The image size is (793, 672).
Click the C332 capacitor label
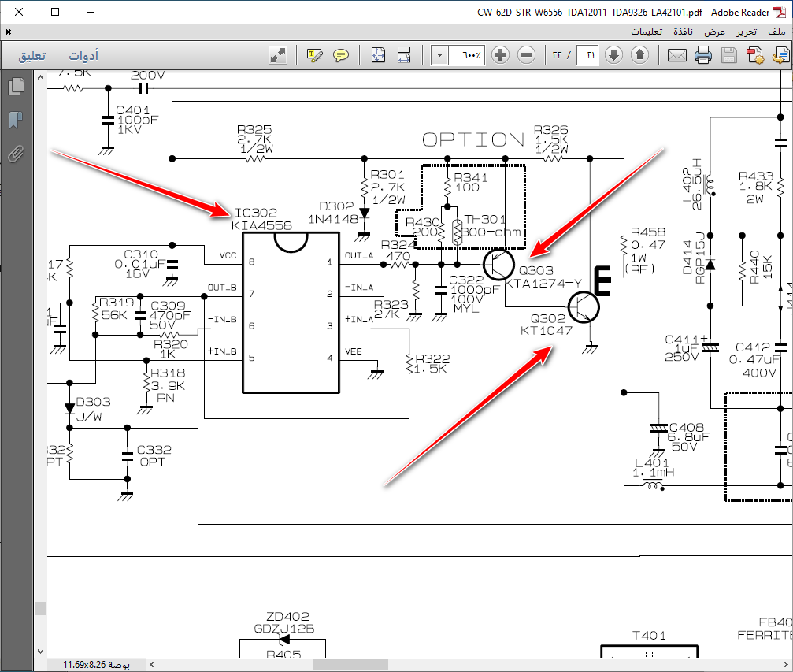click(154, 450)
